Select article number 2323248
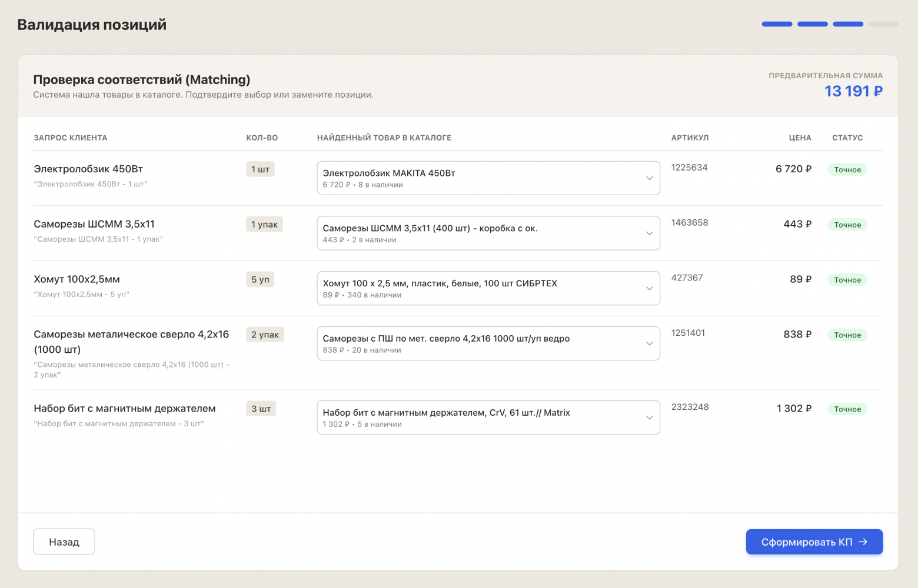The image size is (918, 588). click(x=690, y=407)
